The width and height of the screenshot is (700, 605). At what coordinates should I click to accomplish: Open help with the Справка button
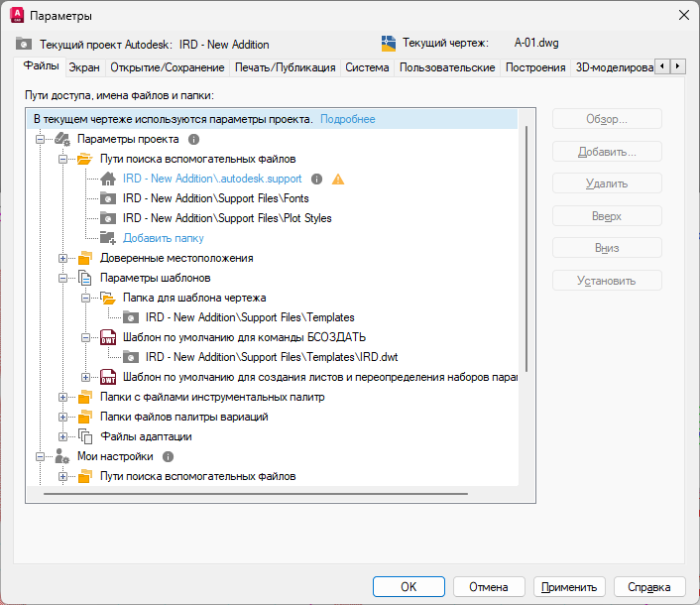click(x=649, y=586)
